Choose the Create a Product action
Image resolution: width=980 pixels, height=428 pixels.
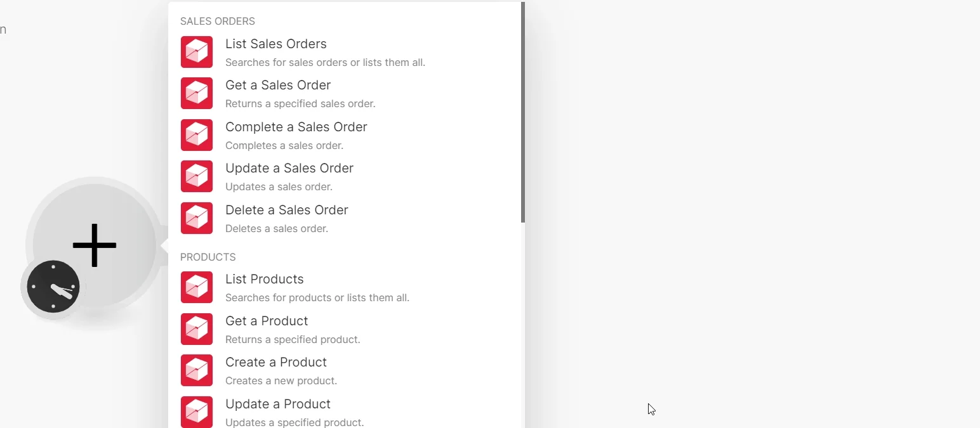click(x=345, y=370)
